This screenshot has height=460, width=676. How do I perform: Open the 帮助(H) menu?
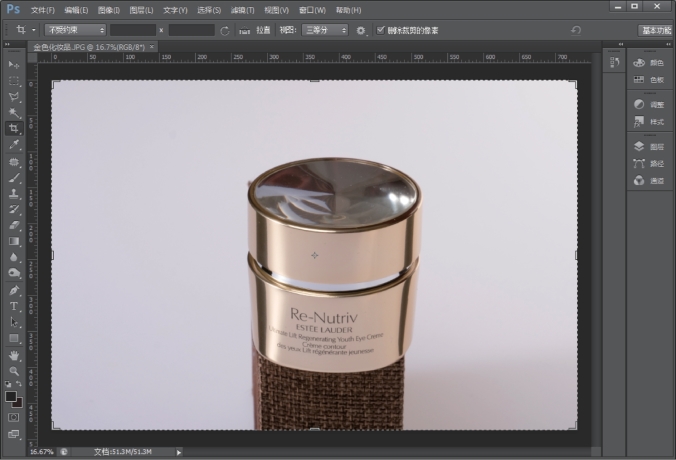[348, 10]
